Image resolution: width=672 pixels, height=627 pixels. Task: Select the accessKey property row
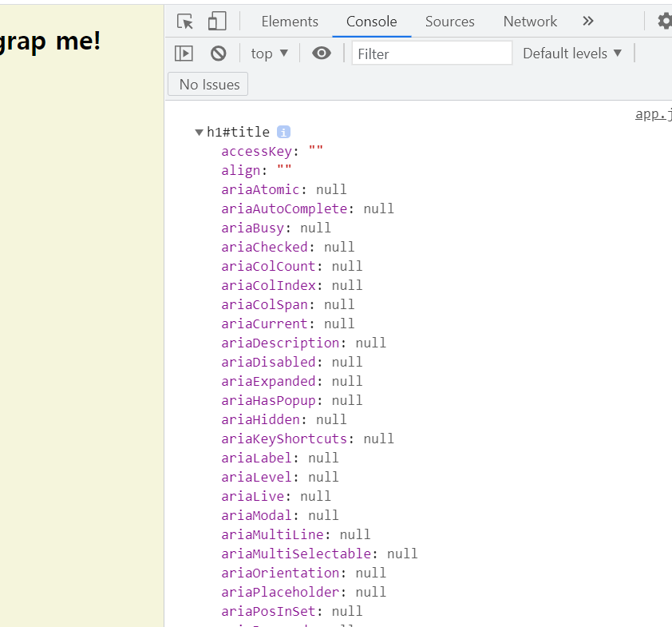272,152
